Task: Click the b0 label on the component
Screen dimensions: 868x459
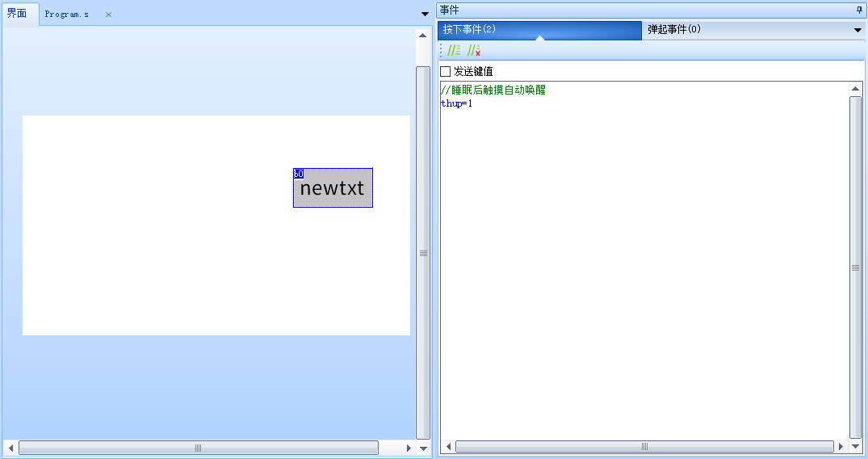Action: pyautogui.click(x=298, y=173)
